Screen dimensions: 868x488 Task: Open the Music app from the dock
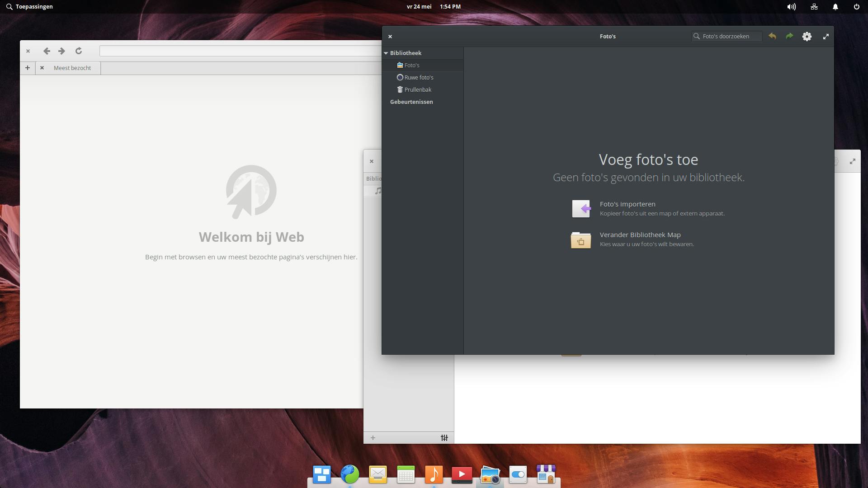point(434,474)
